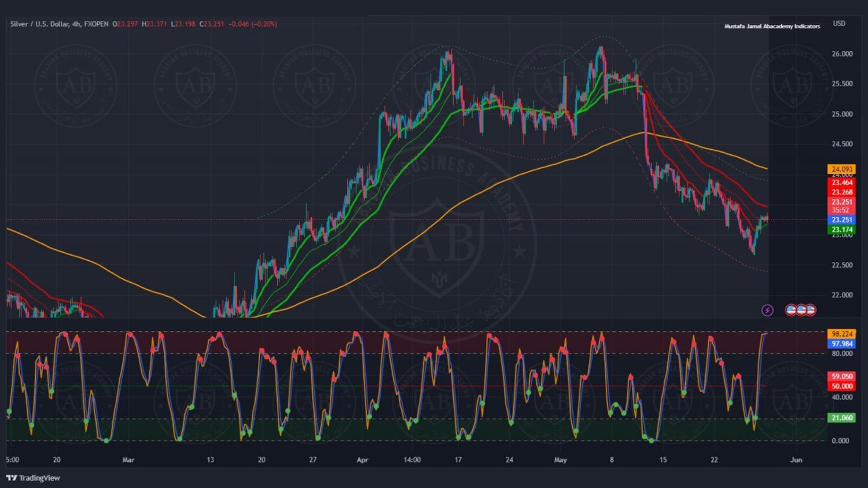Click the high value H23.371 in header
868x488 pixels.
pyautogui.click(x=155, y=24)
